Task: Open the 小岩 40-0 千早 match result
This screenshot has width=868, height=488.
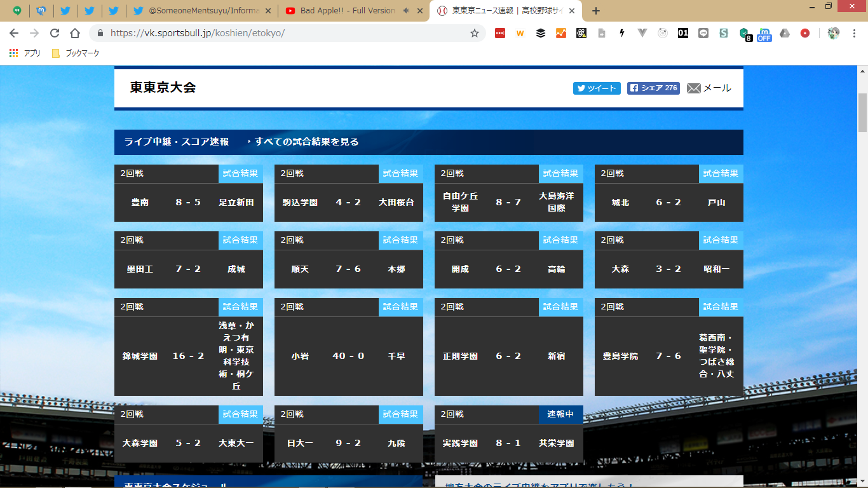Action: (x=348, y=356)
